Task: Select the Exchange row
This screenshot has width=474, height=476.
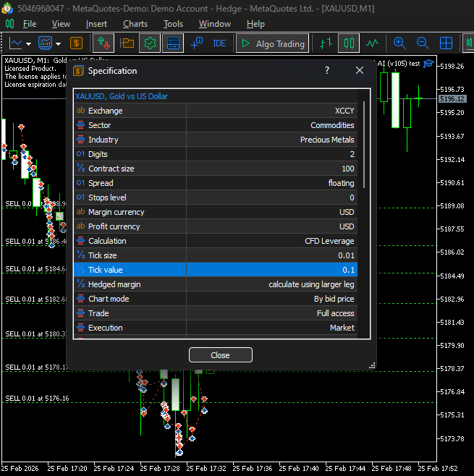Action: click(216, 111)
